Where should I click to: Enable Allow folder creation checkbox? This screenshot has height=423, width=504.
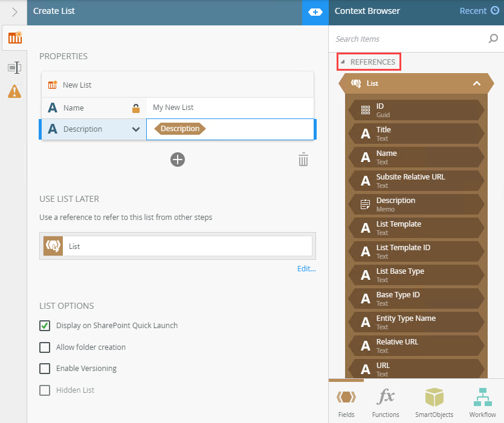click(45, 347)
